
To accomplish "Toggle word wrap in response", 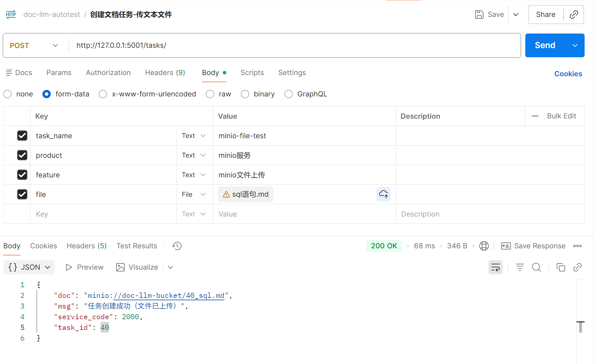I will (x=495, y=267).
